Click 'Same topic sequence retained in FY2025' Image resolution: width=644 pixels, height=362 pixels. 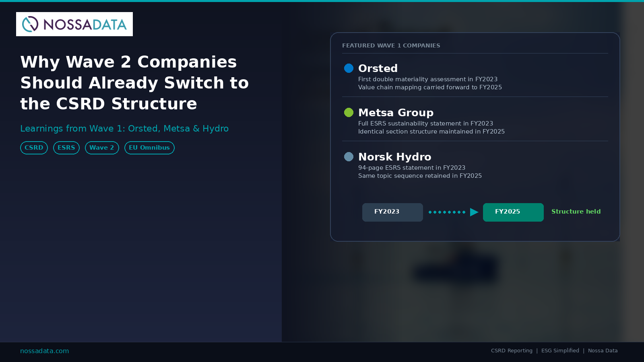(420, 176)
